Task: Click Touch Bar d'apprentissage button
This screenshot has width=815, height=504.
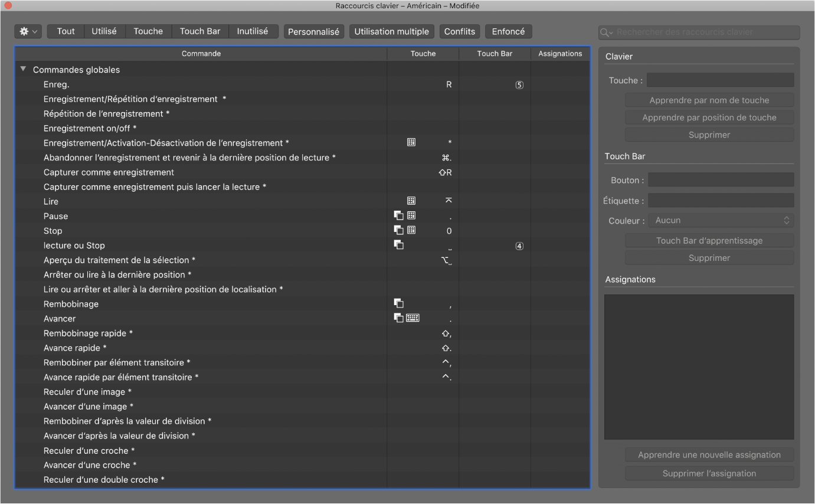Action: click(709, 241)
